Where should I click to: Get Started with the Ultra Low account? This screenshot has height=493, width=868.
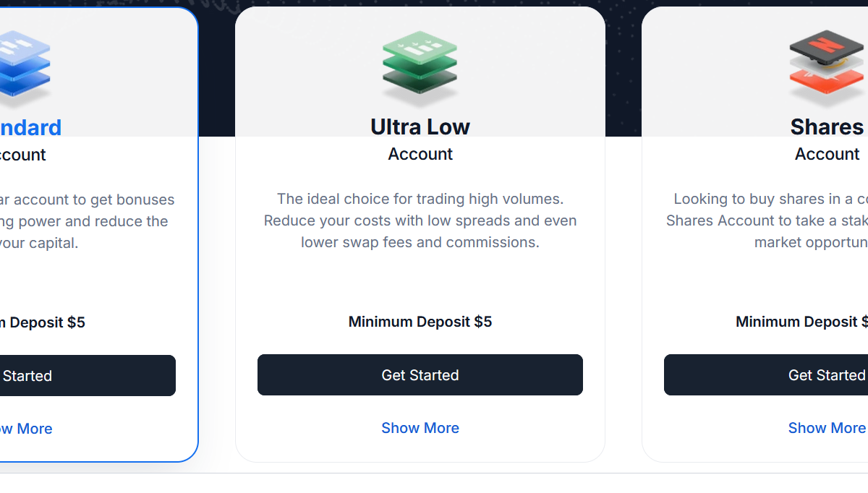pyautogui.click(x=420, y=374)
